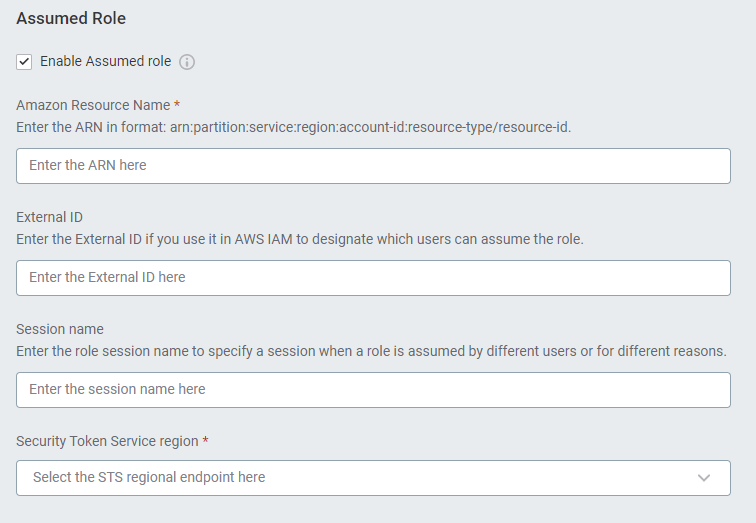This screenshot has width=756, height=523.
Task: Click the info icon beside Enable Assumed role
Action: 187,62
